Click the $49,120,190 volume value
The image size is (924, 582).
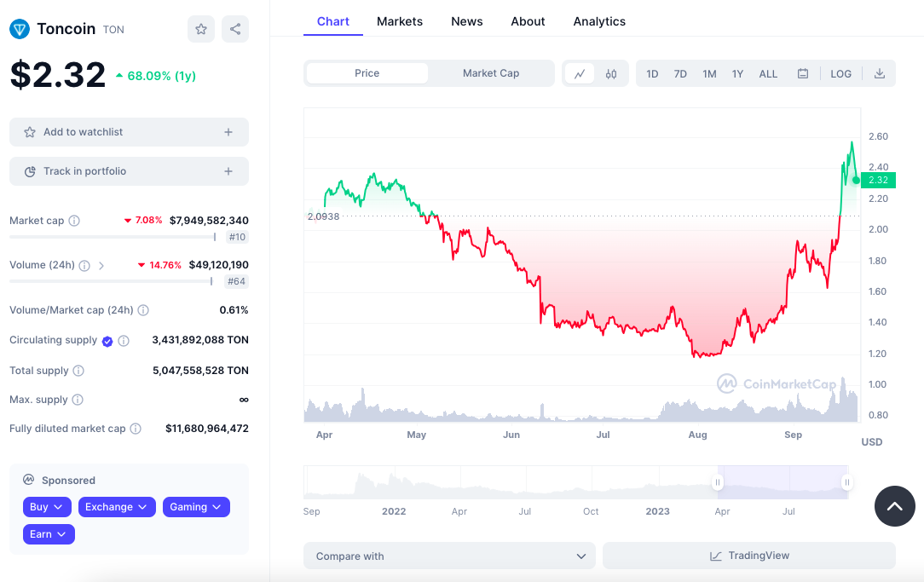click(x=218, y=265)
